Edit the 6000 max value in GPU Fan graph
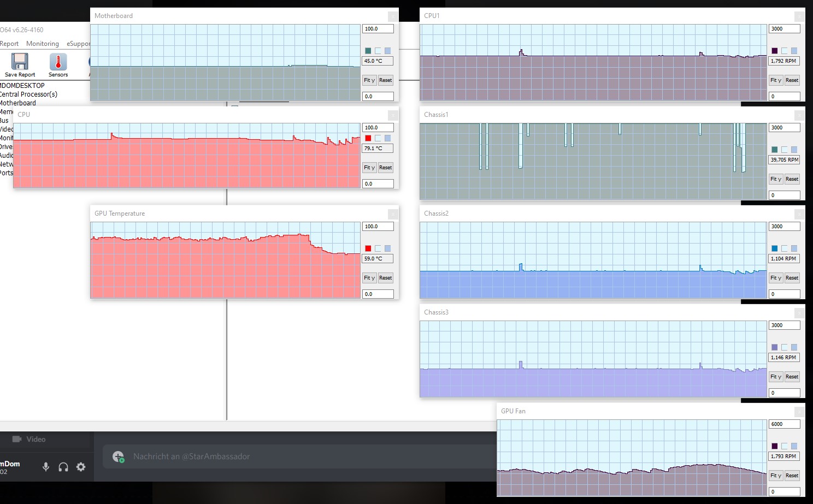Screen dimensions: 813x504 tap(785, 424)
